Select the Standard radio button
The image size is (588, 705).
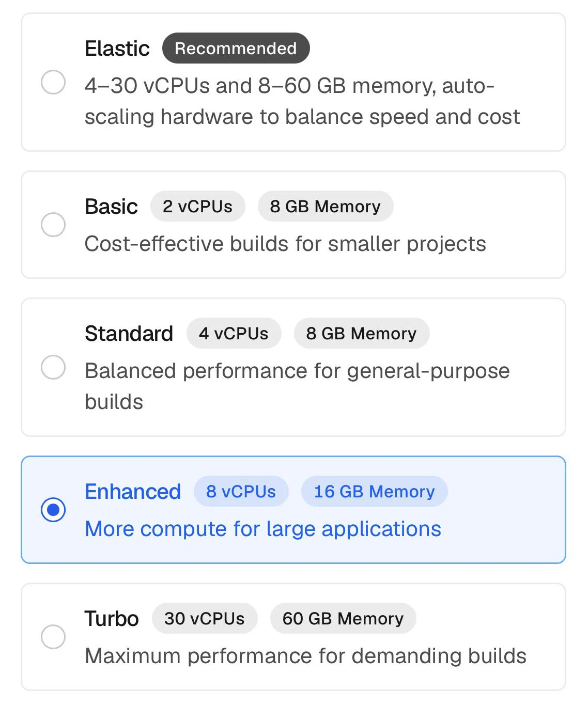click(53, 367)
